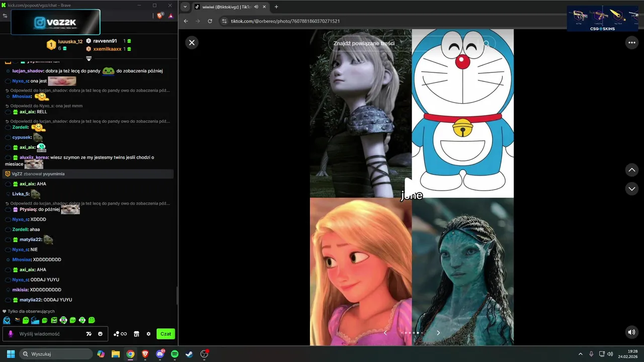The width and height of the screenshot is (644, 362).
Task: Open site controls icon in Kick chat window
Action: tap(5, 16)
